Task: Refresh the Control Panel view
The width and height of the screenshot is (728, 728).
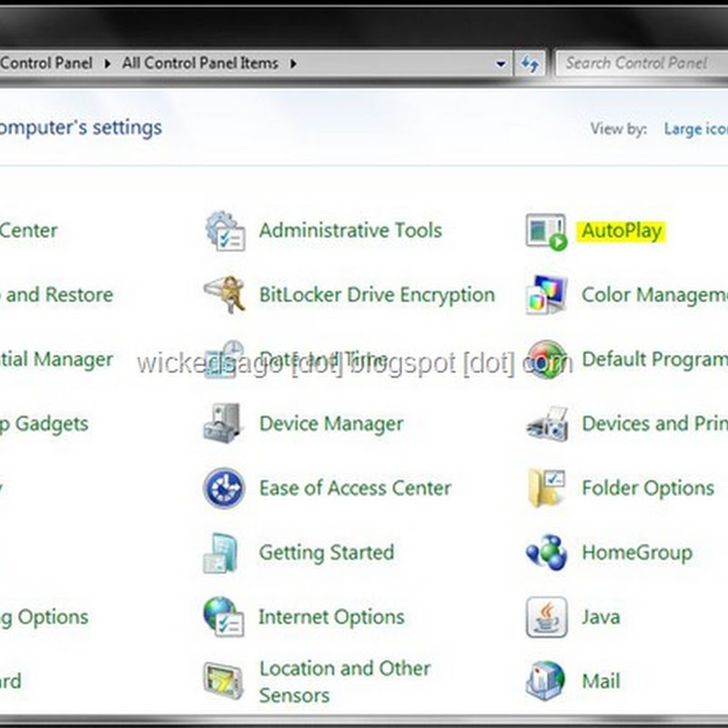Action: point(530,63)
